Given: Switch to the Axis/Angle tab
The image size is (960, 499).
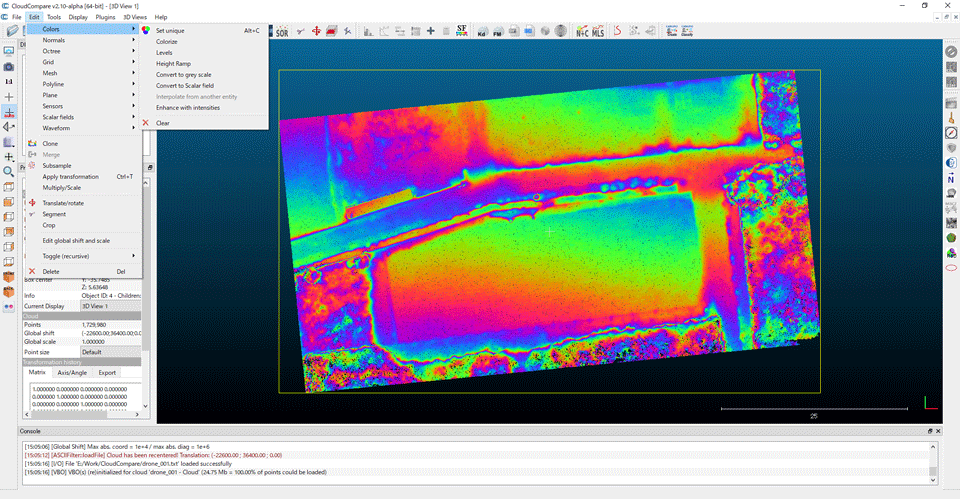Looking at the screenshot, I should click(x=72, y=372).
